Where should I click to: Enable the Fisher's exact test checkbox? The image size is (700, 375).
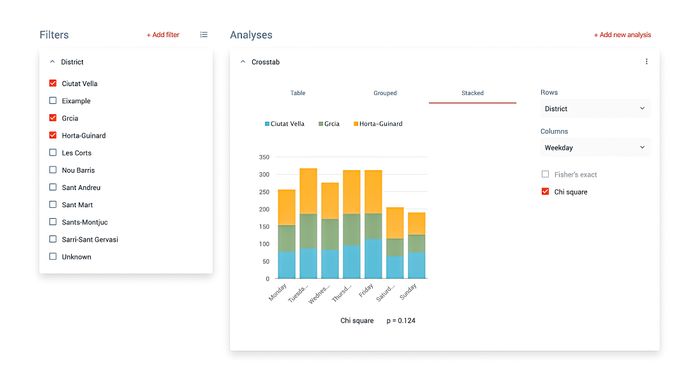(545, 174)
